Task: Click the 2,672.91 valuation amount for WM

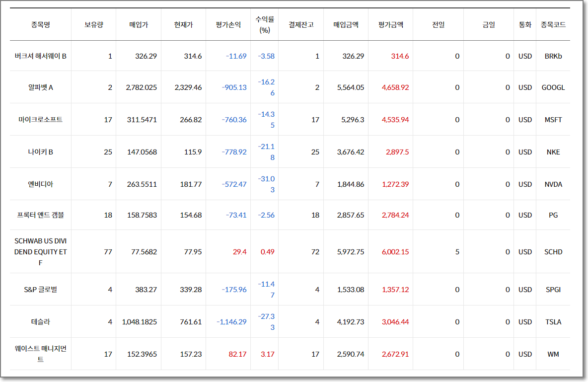Action: click(395, 354)
